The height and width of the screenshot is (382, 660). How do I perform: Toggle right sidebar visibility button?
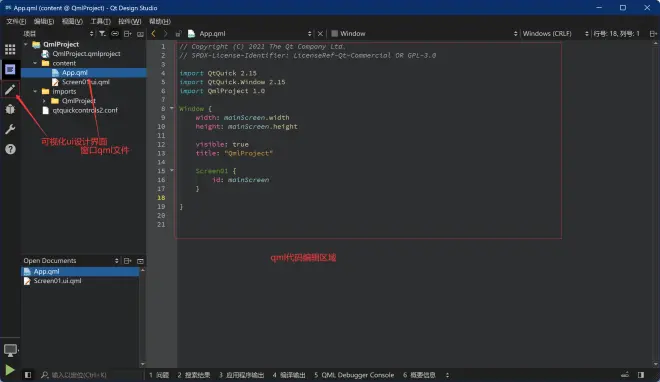pos(641,375)
